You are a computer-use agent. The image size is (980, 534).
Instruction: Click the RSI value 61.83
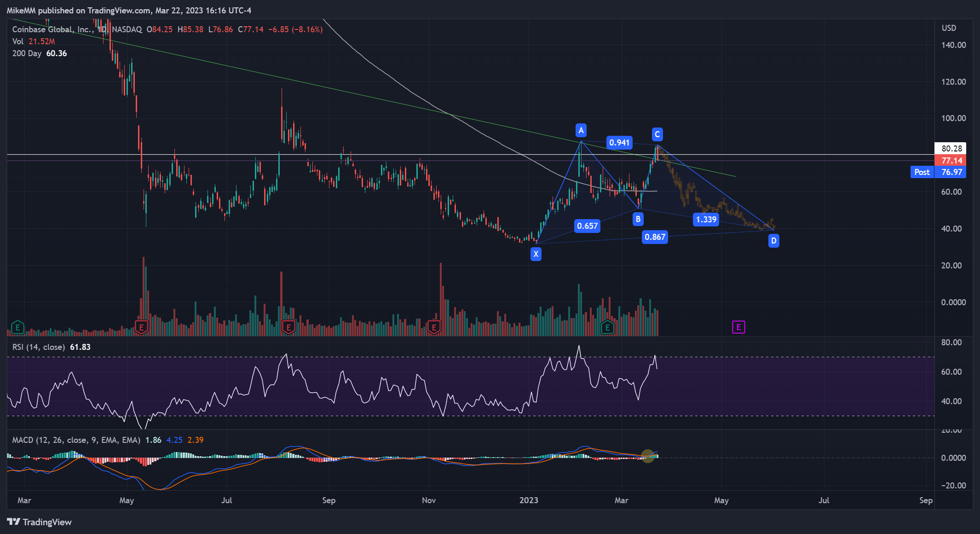pyautogui.click(x=80, y=347)
